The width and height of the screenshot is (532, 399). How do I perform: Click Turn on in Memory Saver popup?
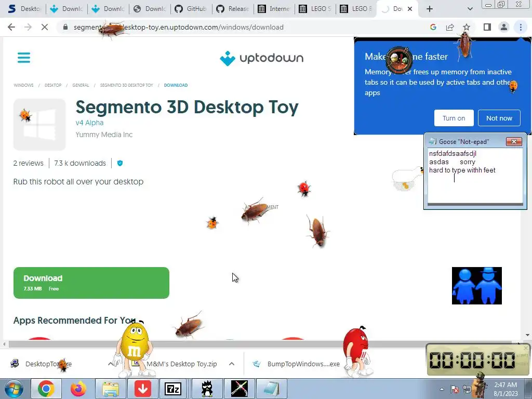(454, 118)
